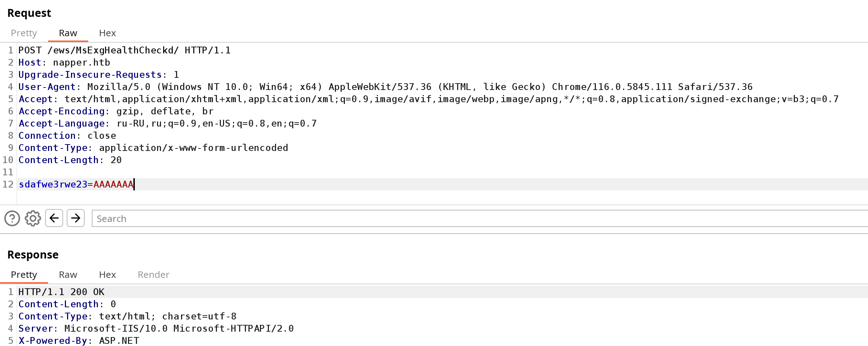
Task: Open the response Render tab
Action: coord(153,275)
